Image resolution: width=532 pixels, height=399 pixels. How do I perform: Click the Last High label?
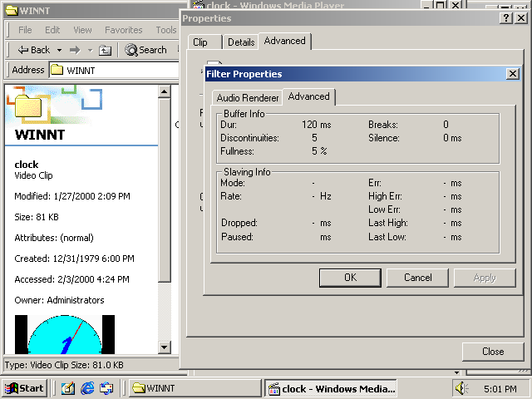(388, 223)
